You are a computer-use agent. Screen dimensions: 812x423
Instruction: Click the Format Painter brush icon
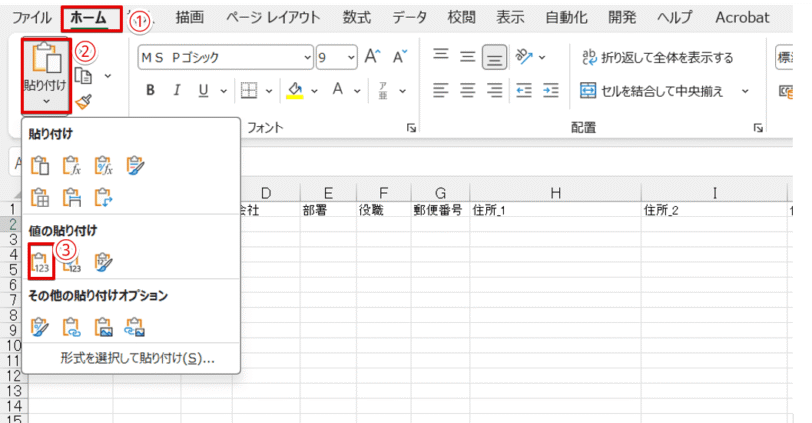83,101
